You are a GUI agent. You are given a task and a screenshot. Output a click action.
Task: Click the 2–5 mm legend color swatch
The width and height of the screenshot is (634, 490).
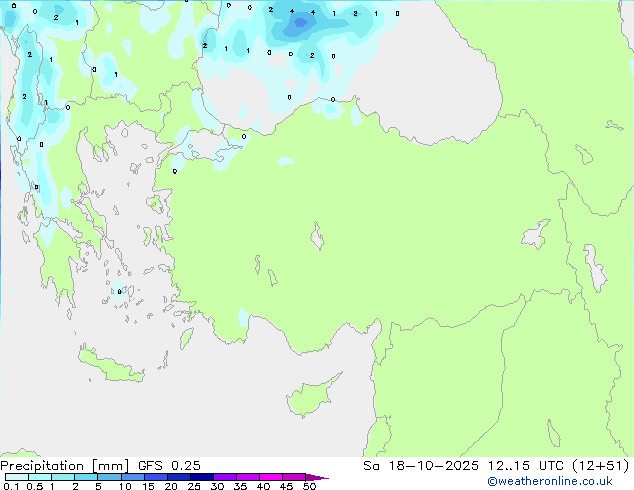pyautogui.click(x=86, y=477)
